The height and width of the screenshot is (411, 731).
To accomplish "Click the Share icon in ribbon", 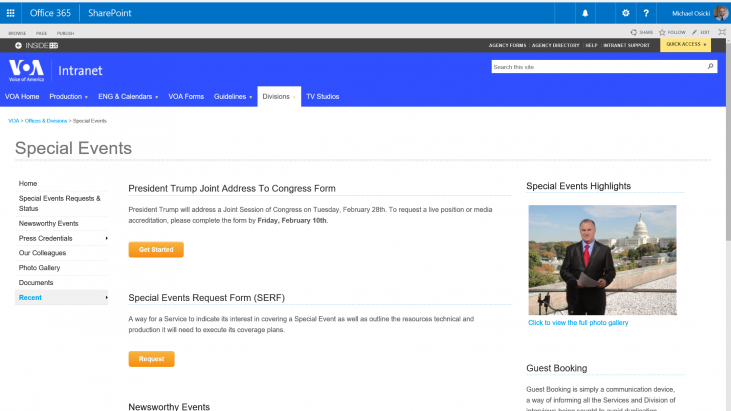I will click(634, 33).
